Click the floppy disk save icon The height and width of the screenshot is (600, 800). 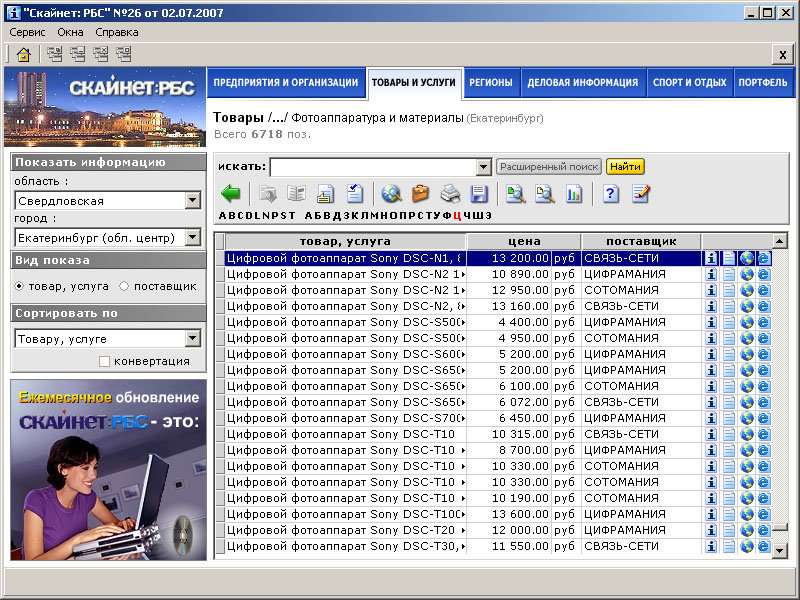[x=479, y=194]
